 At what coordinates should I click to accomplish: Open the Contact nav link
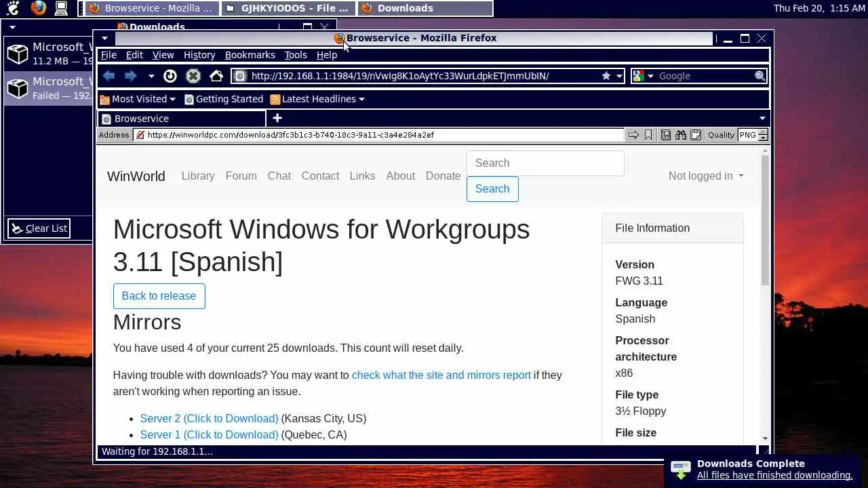click(x=320, y=176)
